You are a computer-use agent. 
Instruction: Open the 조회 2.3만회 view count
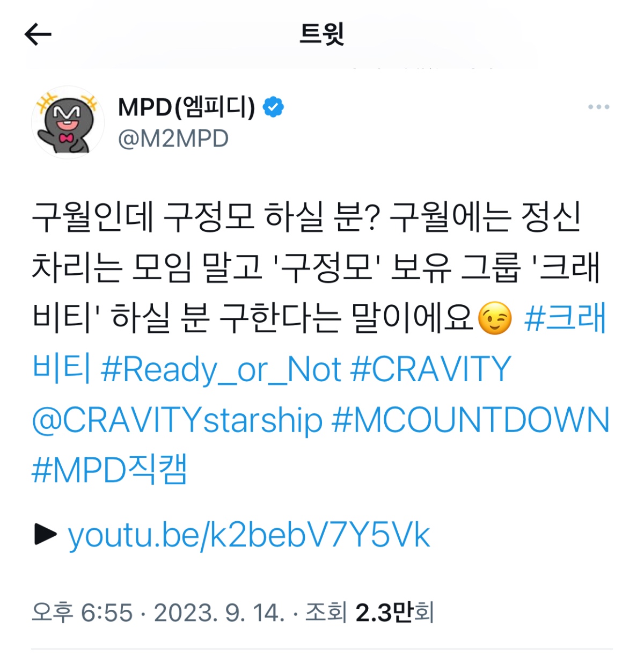tap(369, 613)
